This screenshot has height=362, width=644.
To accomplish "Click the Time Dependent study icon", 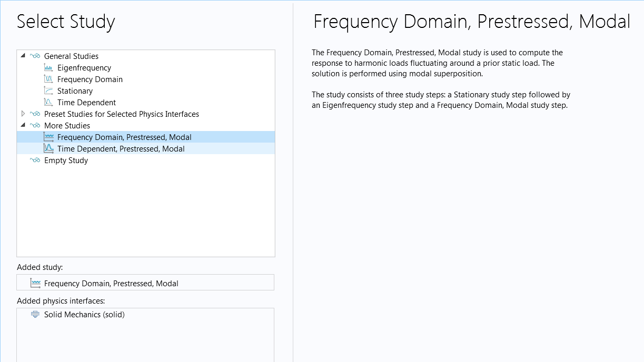I will click(48, 103).
